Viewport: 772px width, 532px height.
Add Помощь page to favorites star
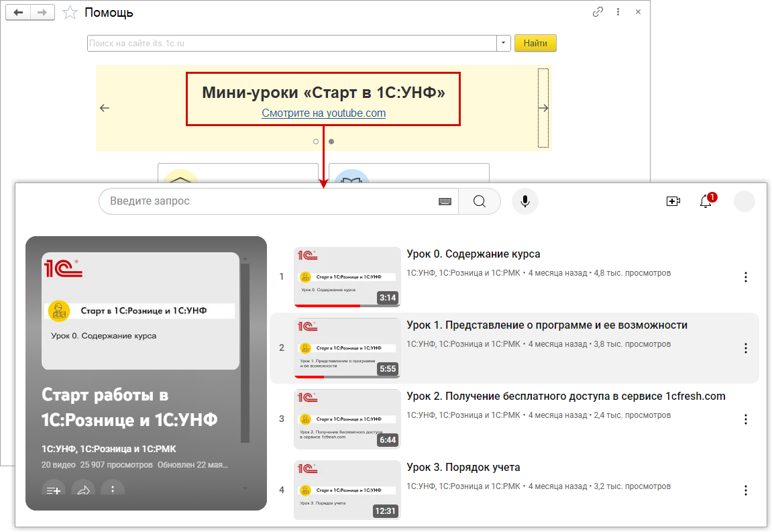click(70, 12)
